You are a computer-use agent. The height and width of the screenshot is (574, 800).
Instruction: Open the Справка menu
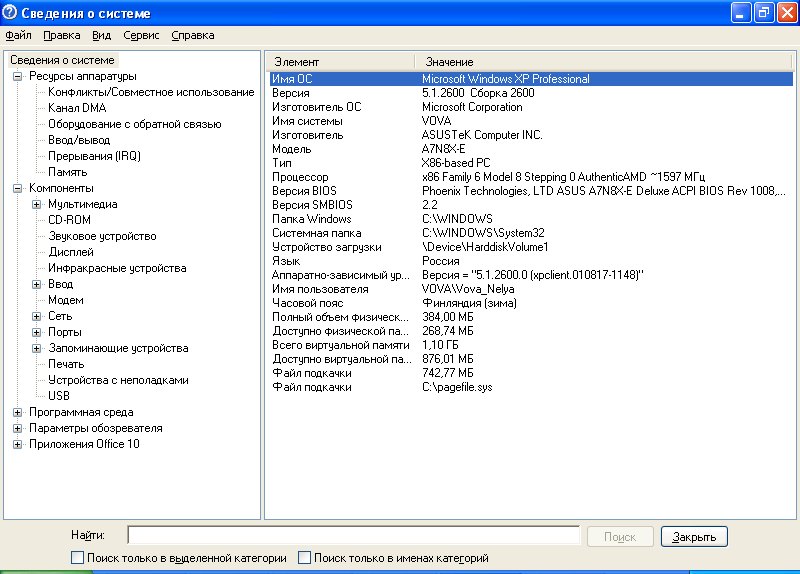193,36
